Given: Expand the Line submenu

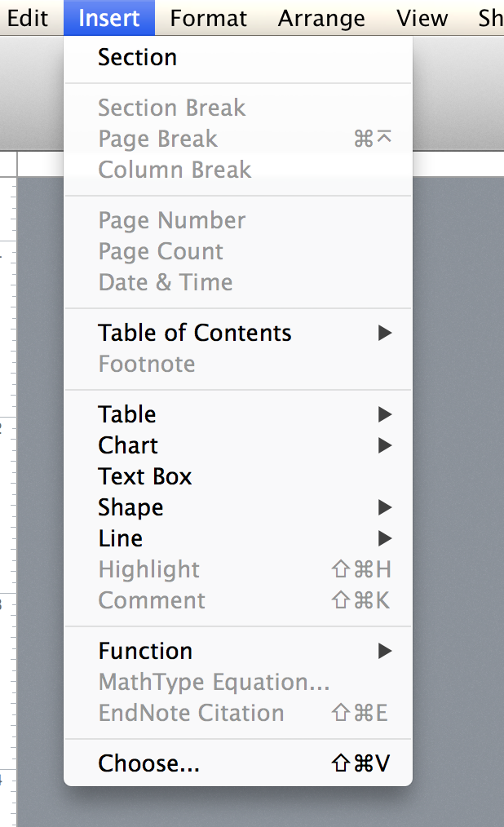Looking at the screenshot, I should pos(121,538).
